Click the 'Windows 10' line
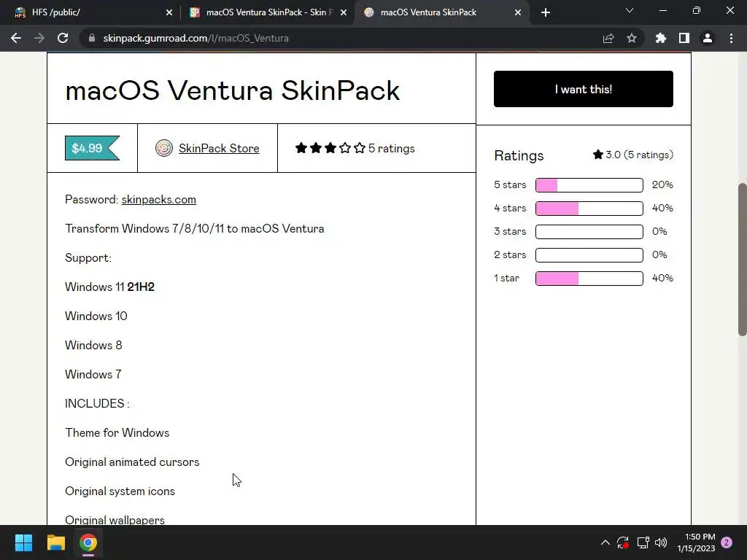 point(96,316)
